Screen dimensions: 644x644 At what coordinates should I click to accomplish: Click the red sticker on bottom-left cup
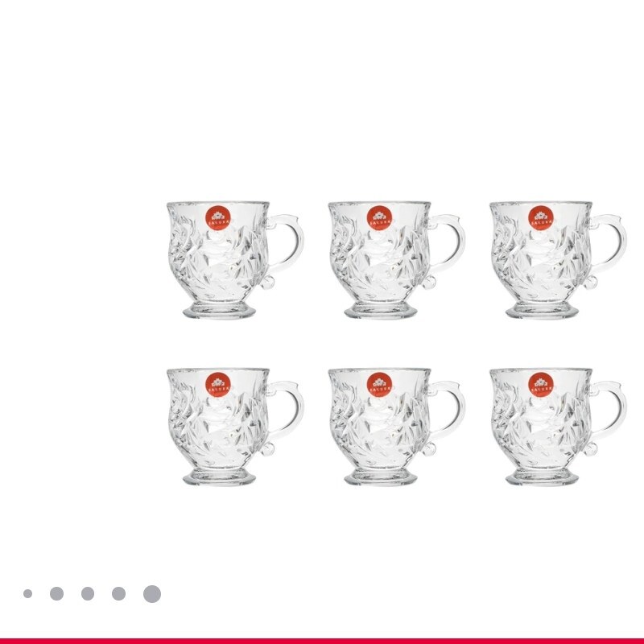click(218, 386)
